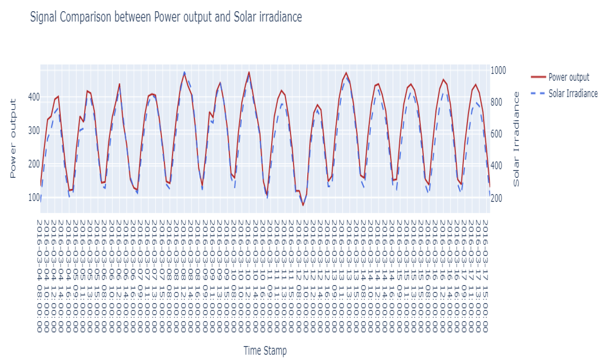Click the 200 tick on the right axis
The height and width of the screenshot is (364, 605).
click(x=496, y=198)
